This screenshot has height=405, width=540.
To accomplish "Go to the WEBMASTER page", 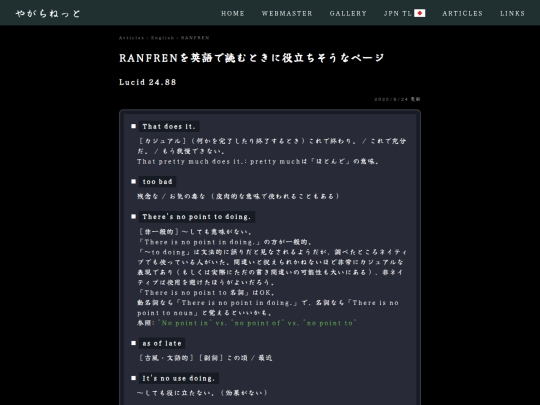I will (287, 13).
